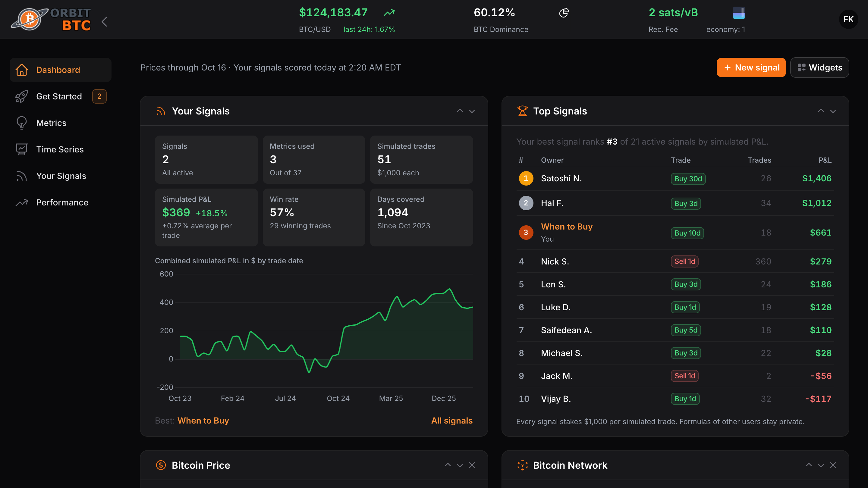Move Your Signals widget up
The width and height of the screenshot is (868, 488).
pyautogui.click(x=460, y=111)
